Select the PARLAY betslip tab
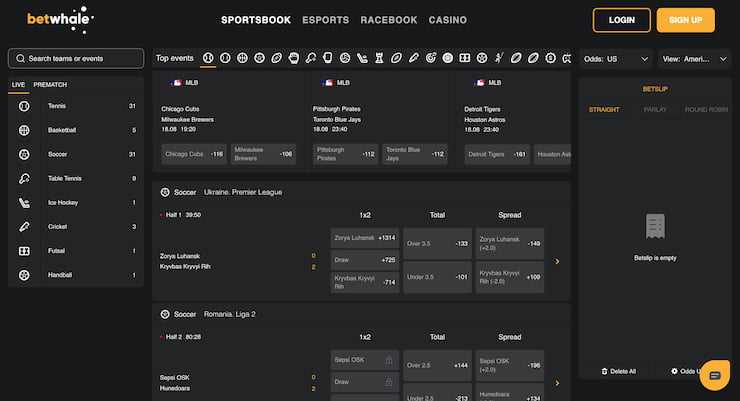The height and width of the screenshot is (401, 740). 655,109
